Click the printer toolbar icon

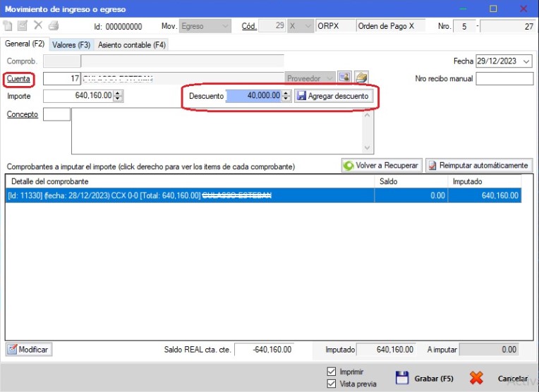click(53, 26)
